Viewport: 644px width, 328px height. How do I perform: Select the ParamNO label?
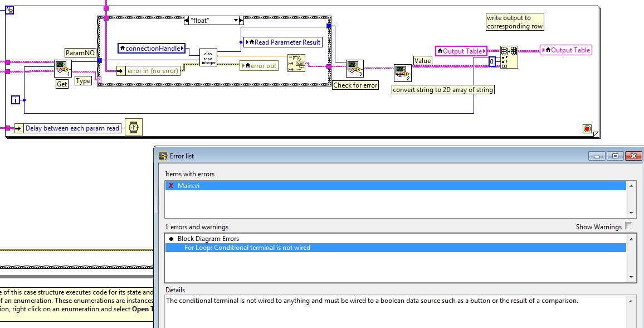point(80,52)
